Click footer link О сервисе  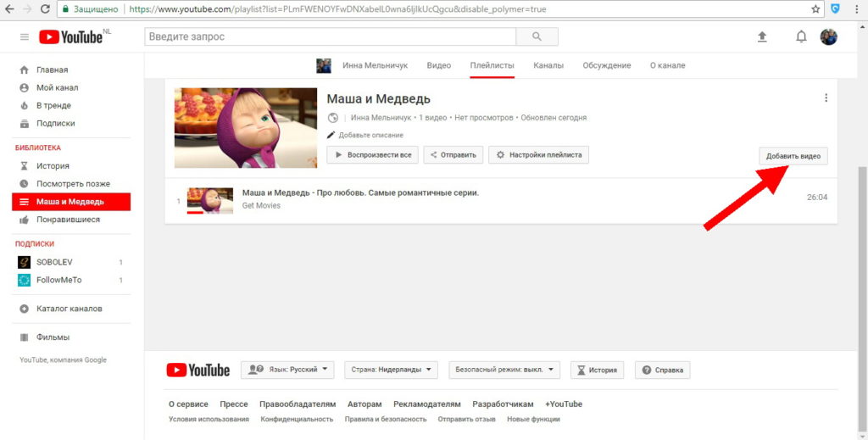click(x=188, y=404)
